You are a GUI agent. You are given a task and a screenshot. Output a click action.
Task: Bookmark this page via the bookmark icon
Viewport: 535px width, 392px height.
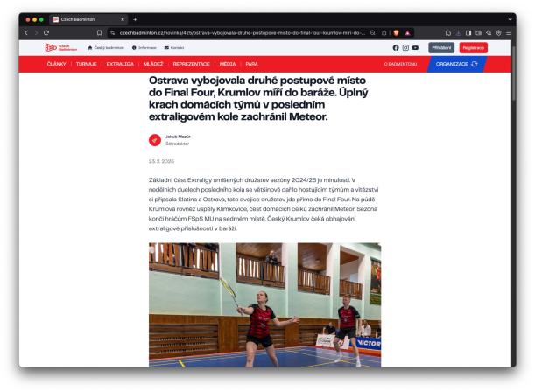coord(99,33)
